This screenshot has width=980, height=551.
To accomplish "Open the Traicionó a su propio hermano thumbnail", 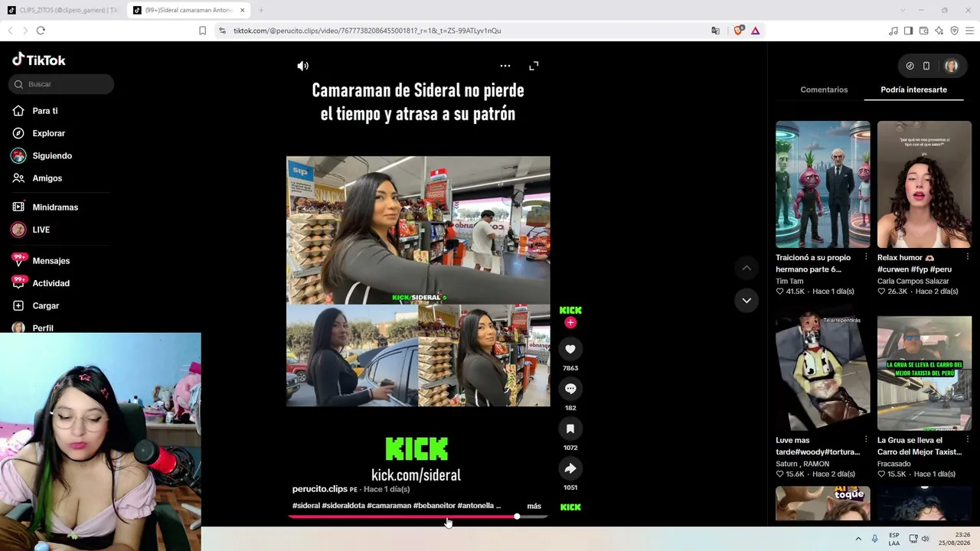I will pos(823,184).
